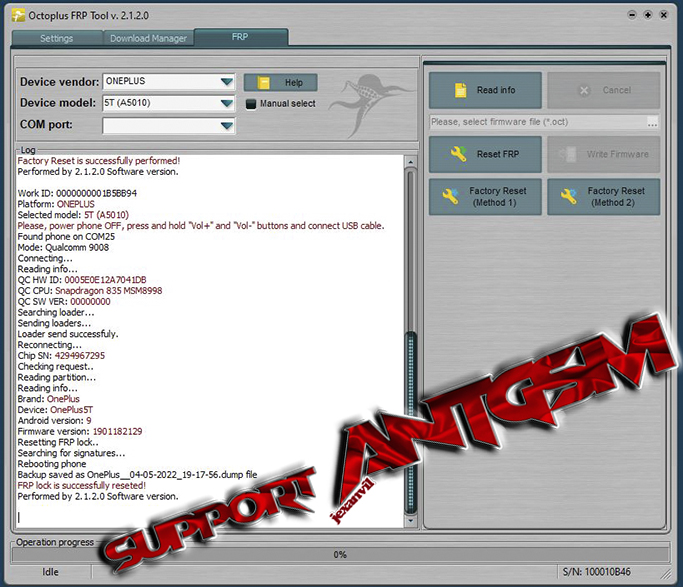
Task: Click the log scrollbar thumb
Action: point(410,422)
